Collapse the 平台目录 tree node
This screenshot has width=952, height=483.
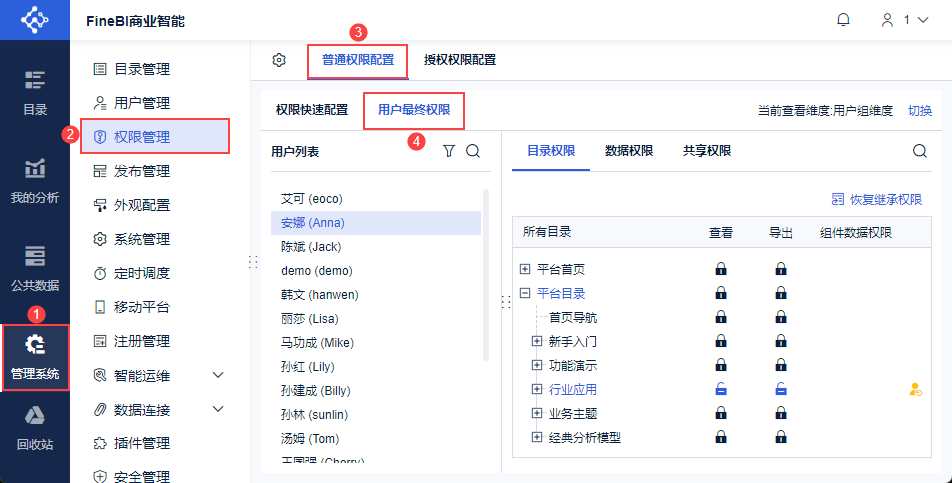(x=525, y=294)
